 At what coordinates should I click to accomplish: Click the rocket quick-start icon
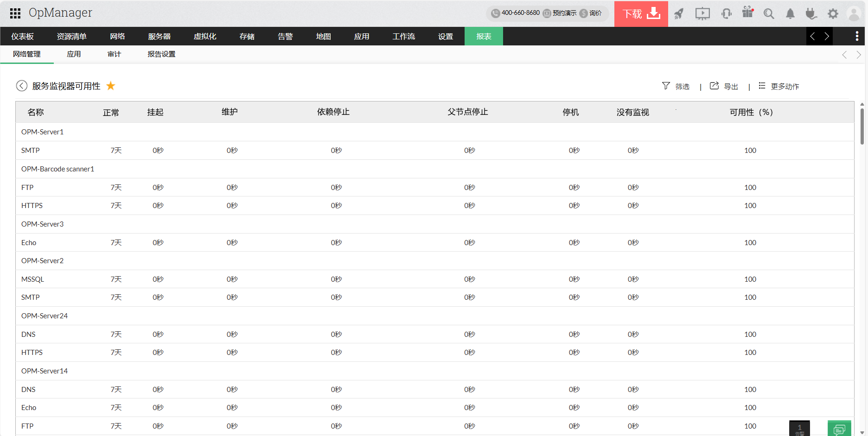pos(679,14)
